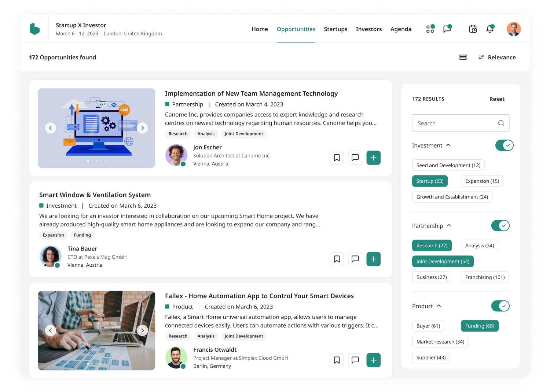This screenshot has width=550, height=392.
Task: Add Jon Escher's opportunity with plus
Action: (373, 158)
